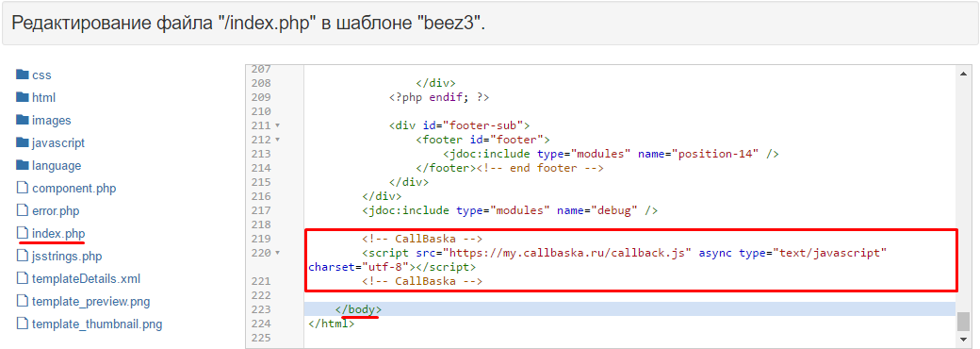Open the javascript folder link
The width and height of the screenshot is (980, 349).
pyautogui.click(x=58, y=142)
